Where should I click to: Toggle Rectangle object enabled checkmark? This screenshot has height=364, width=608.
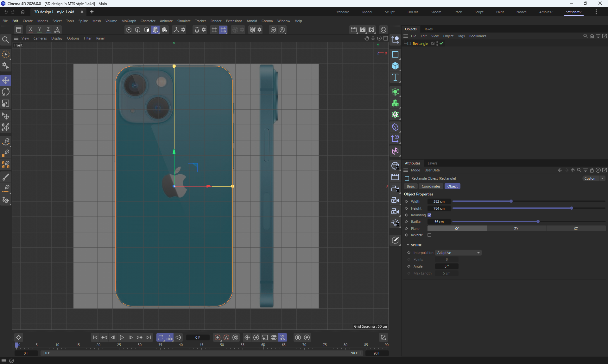coord(441,43)
